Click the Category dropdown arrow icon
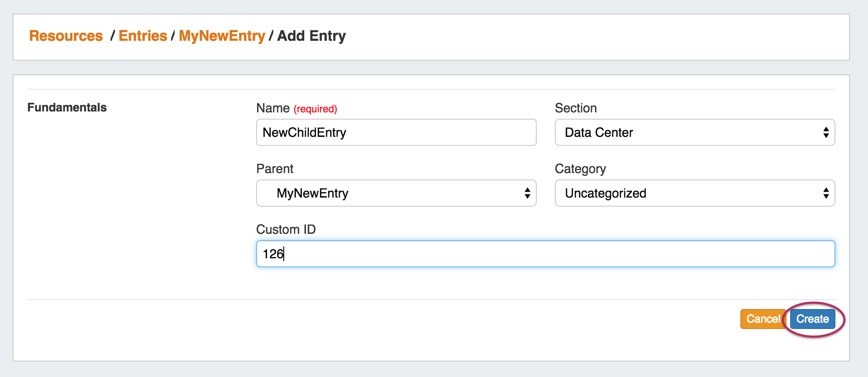This screenshot has height=377, width=868. 826,193
